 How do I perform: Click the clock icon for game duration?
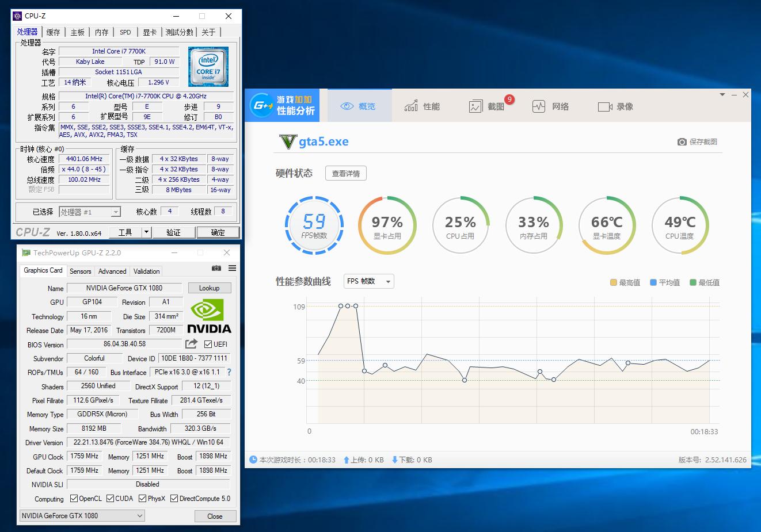point(253,460)
